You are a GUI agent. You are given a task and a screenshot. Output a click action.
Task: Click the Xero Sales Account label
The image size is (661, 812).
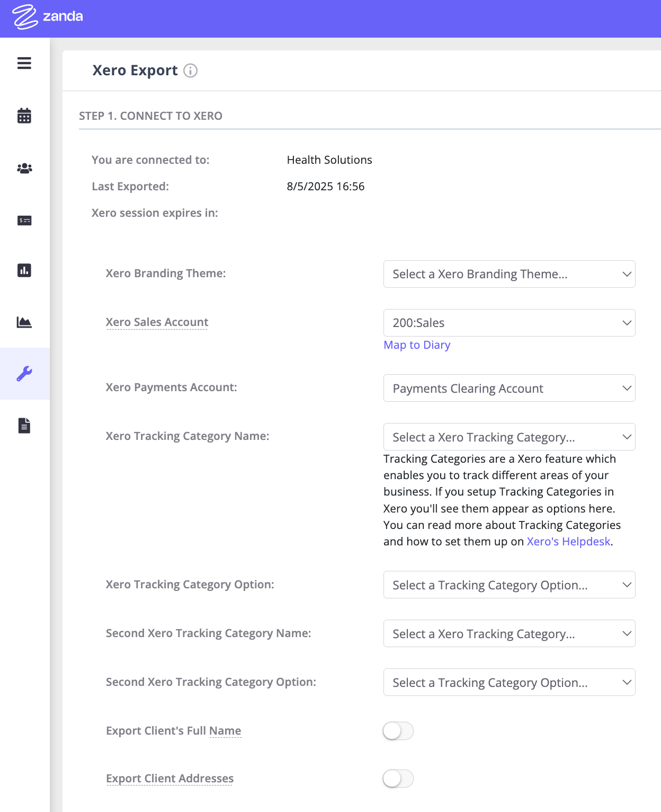point(157,322)
